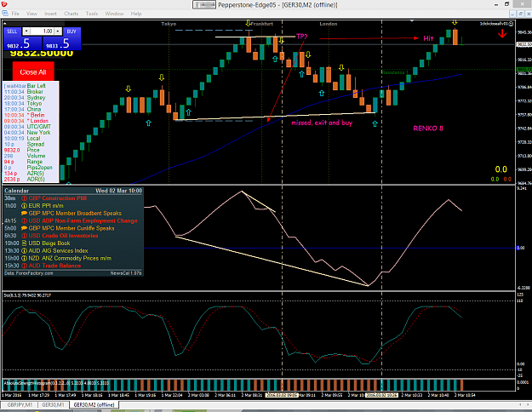Click the TP? chart annotation

coord(301,37)
